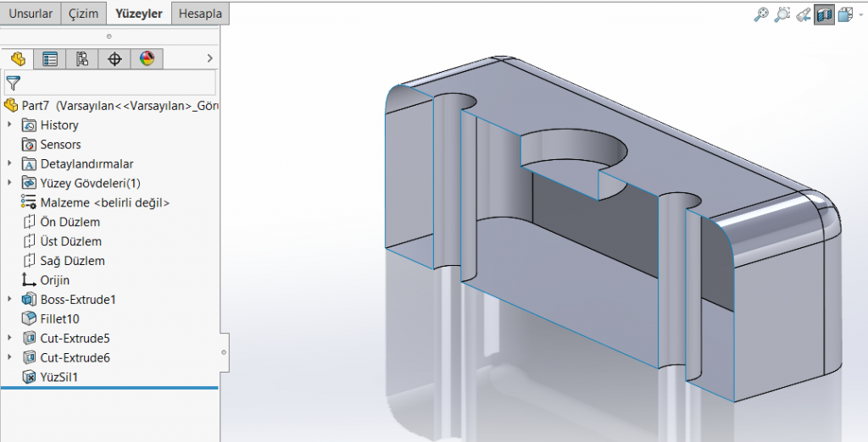Select the History folder icon
868x442 pixels.
[x=29, y=125]
